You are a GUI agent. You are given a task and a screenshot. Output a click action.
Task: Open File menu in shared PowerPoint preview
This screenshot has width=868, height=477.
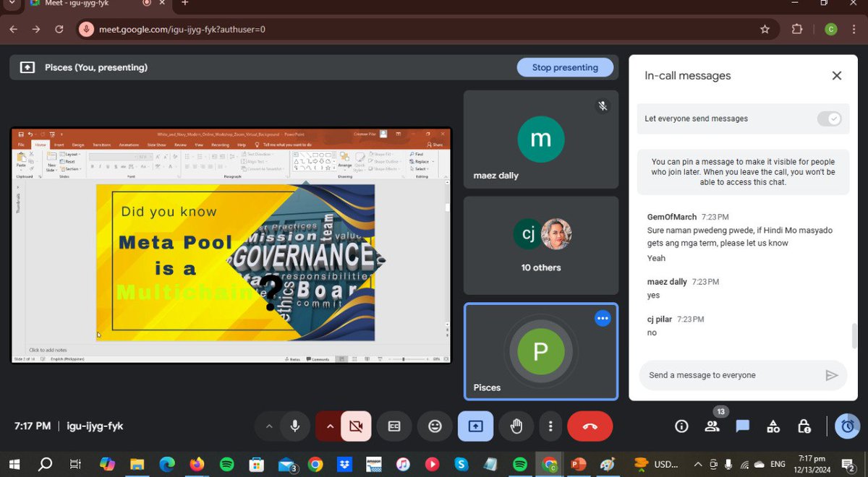point(21,145)
